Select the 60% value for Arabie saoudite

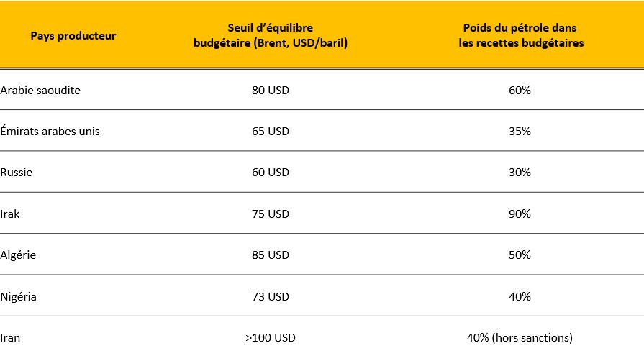(x=520, y=91)
